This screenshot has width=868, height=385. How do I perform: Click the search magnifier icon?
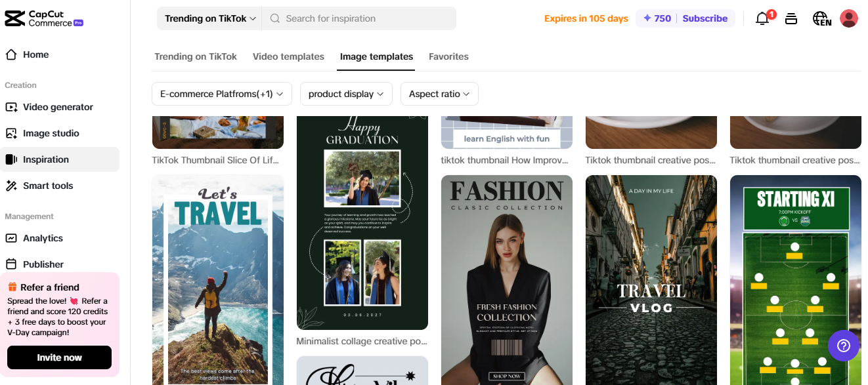coord(275,18)
